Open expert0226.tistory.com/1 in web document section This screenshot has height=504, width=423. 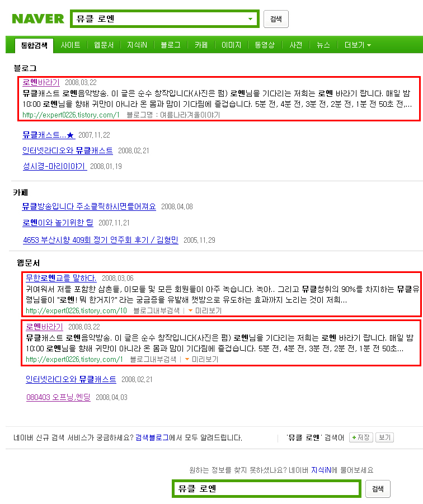coord(74,359)
